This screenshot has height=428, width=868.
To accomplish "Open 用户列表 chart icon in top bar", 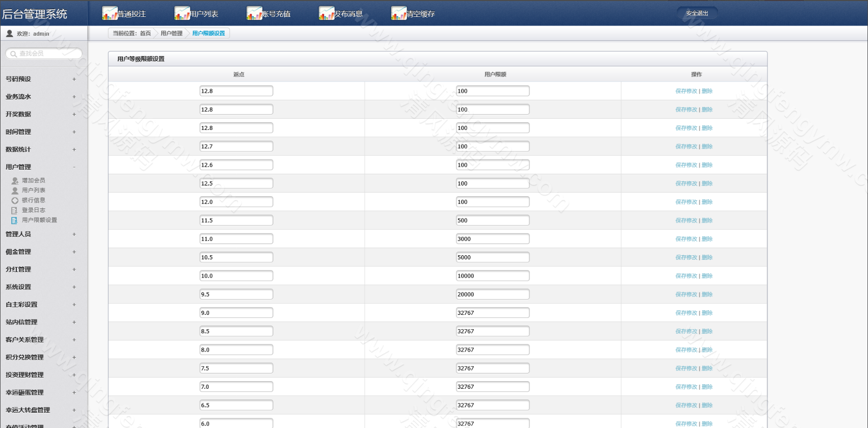I will coord(182,13).
